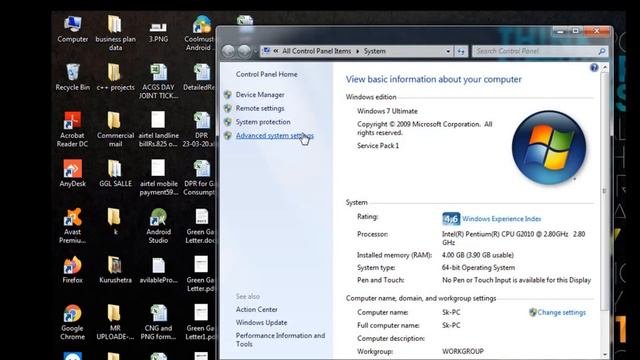Screen dimensions: 640x360
Task: Click the 64-bit Operating System value
Action: [x=478, y=268]
